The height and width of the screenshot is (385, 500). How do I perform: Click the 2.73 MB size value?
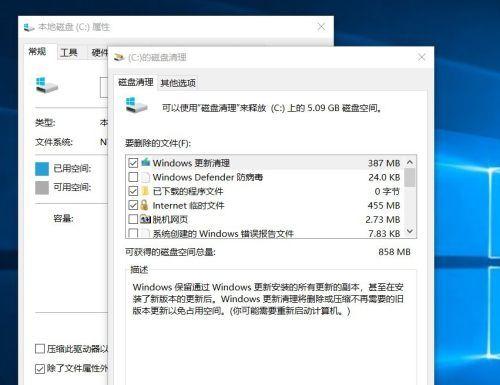pyautogui.click(x=383, y=219)
